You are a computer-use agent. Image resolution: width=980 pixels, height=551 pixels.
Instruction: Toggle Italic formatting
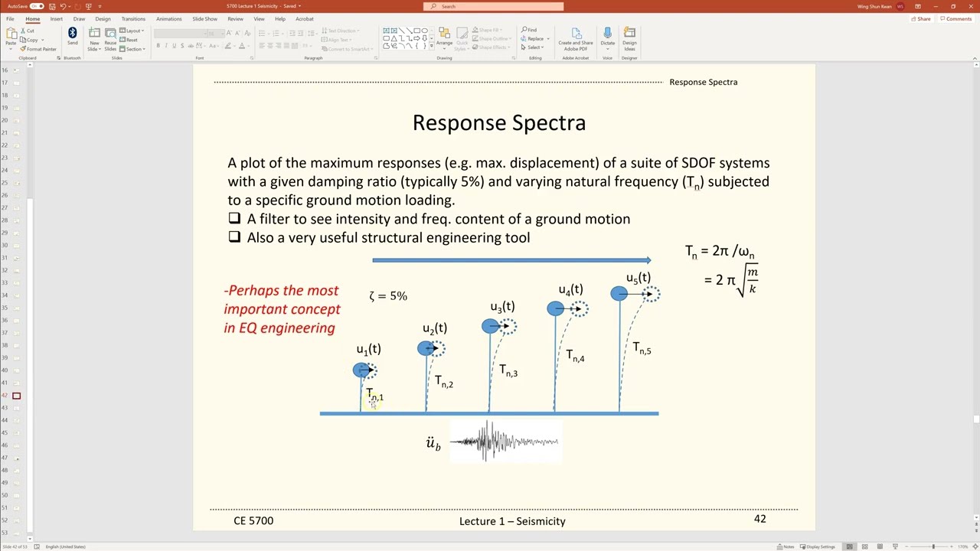[x=166, y=46]
